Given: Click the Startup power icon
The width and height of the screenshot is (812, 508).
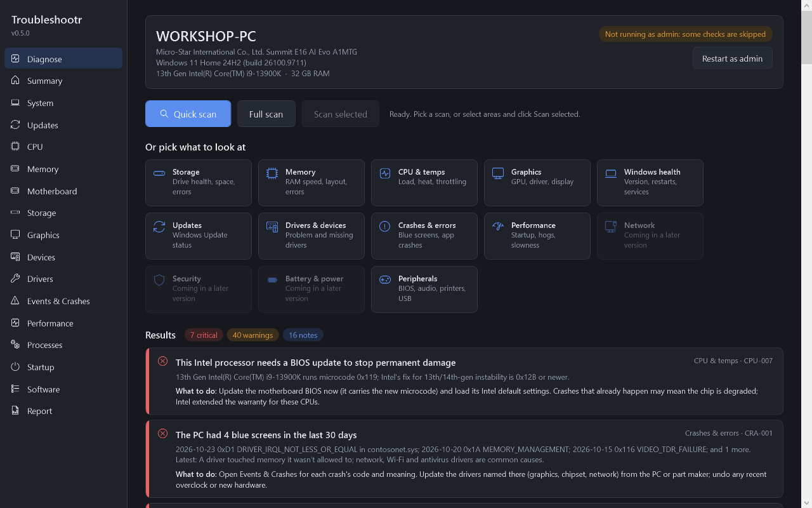Looking at the screenshot, I should [15, 367].
